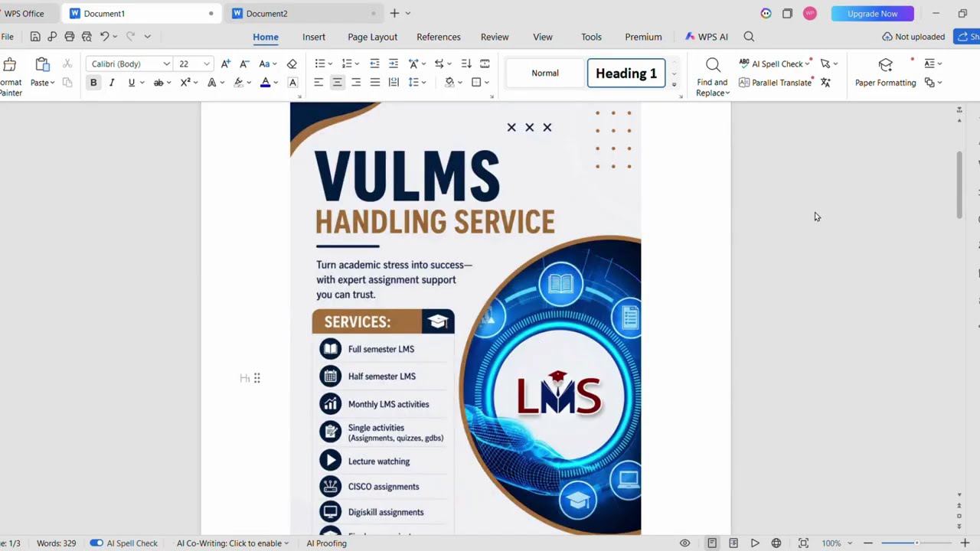Image resolution: width=980 pixels, height=551 pixels.
Task: Clear formatting with eraser icon
Action: tap(292, 64)
